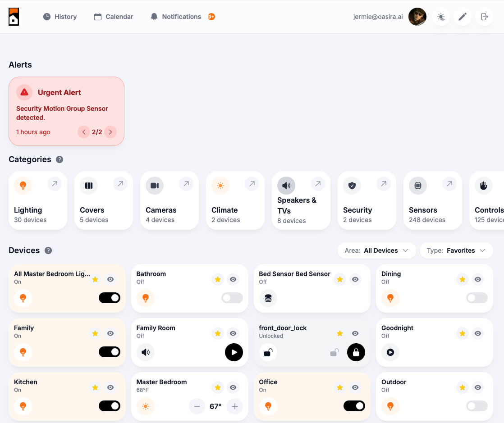Click the pencil edit icon in header
Screen dimensions: 504x423
pyautogui.click(x=462, y=17)
